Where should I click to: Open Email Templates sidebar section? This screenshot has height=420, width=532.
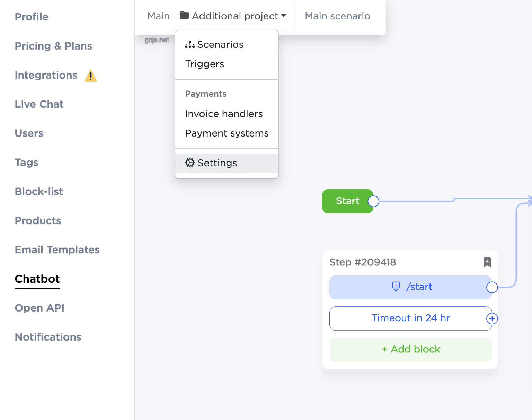pos(57,250)
